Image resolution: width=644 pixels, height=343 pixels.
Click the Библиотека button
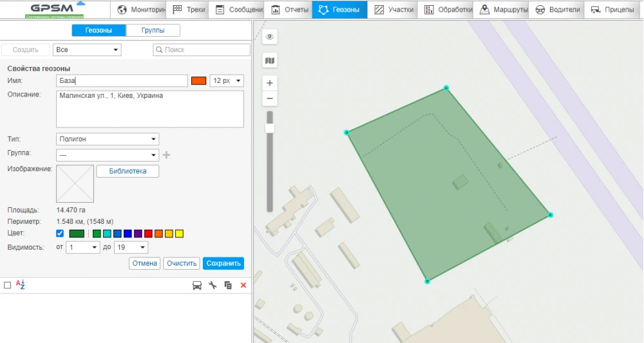(x=128, y=171)
